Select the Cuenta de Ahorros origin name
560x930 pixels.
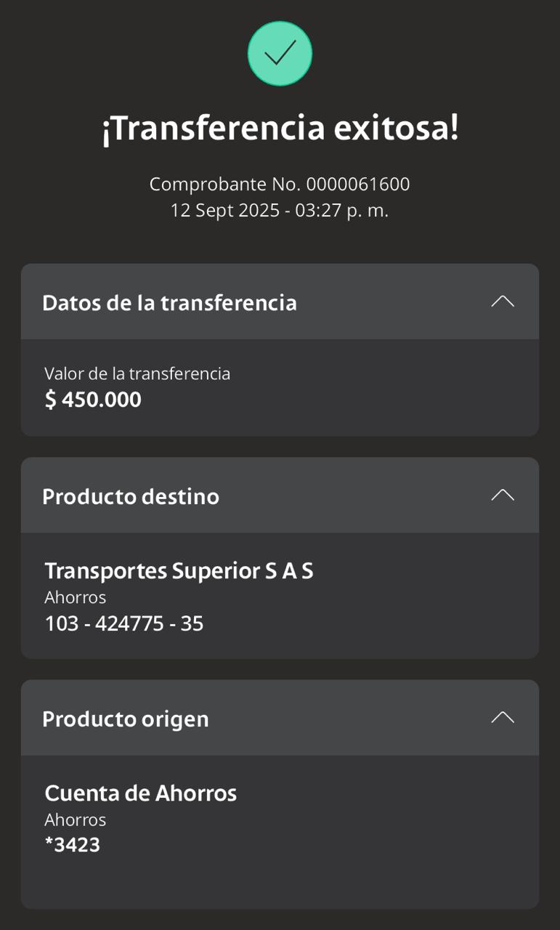pyautogui.click(x=141, y=793)
